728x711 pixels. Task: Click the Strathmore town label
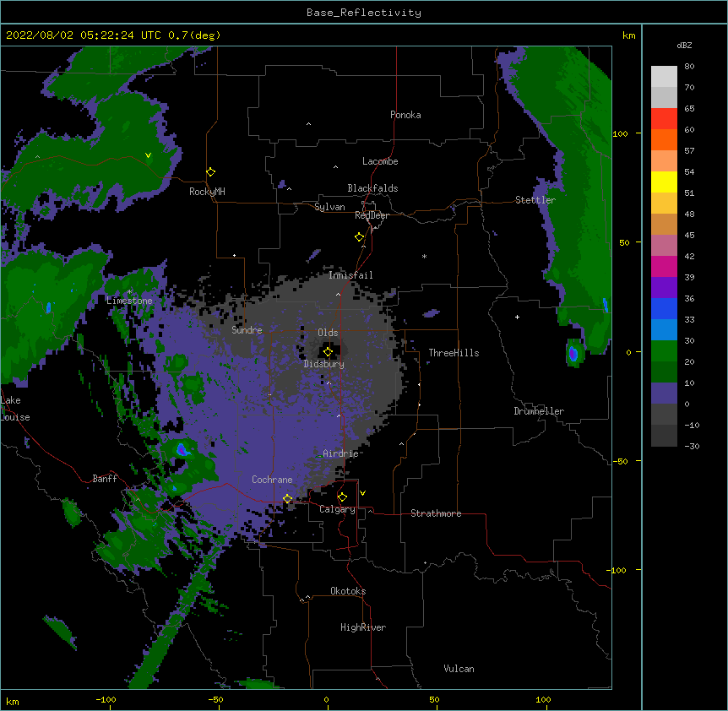click(x=436, y=513)
